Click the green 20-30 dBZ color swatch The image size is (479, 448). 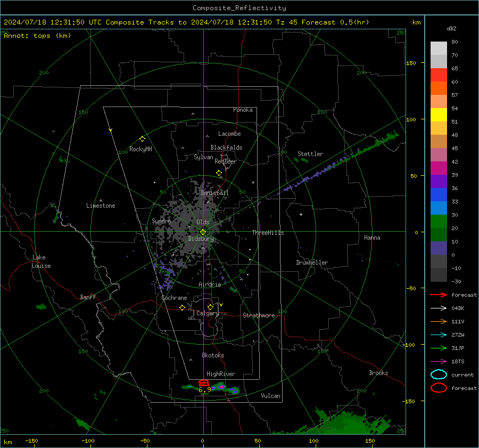click(439, 222)
